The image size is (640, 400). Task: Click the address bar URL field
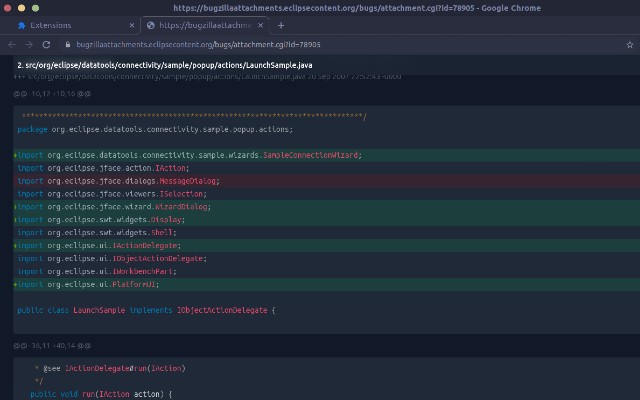[300, 45]
